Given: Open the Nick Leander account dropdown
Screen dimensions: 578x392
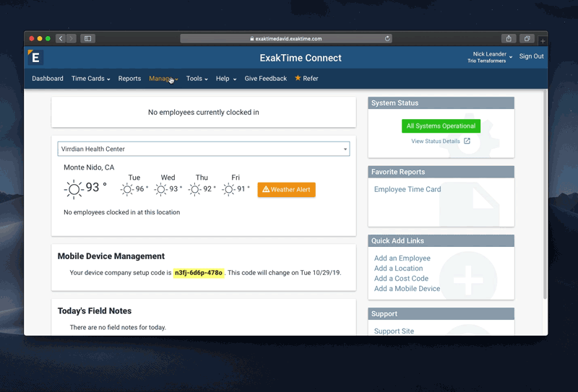Looking at the screenshot, I should tap(490, 57).
